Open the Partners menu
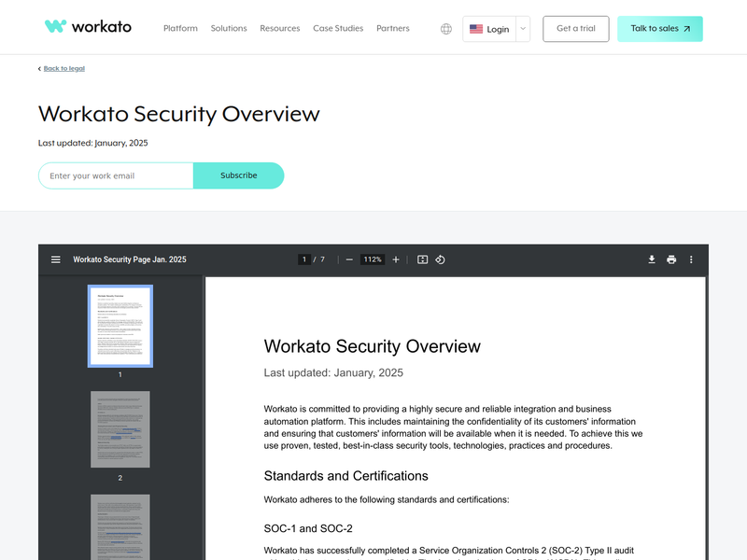This screenshot has height=560, width=747. (x=393, y=29)
